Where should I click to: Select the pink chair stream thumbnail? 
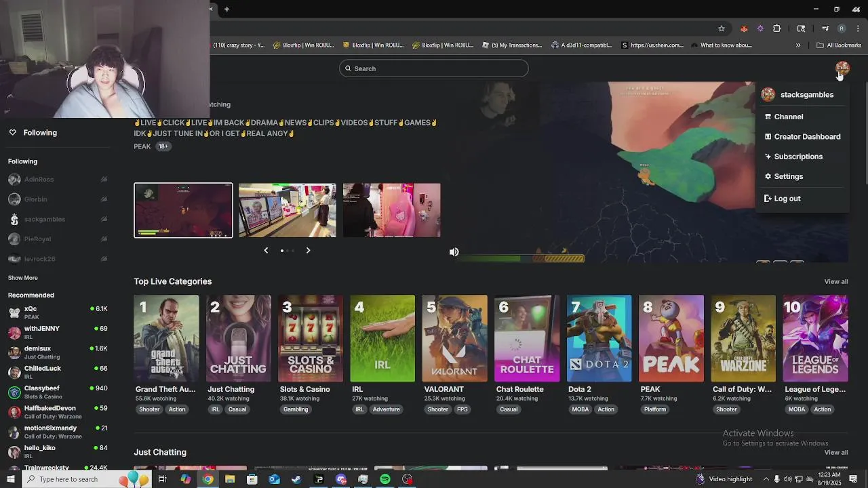392,210
